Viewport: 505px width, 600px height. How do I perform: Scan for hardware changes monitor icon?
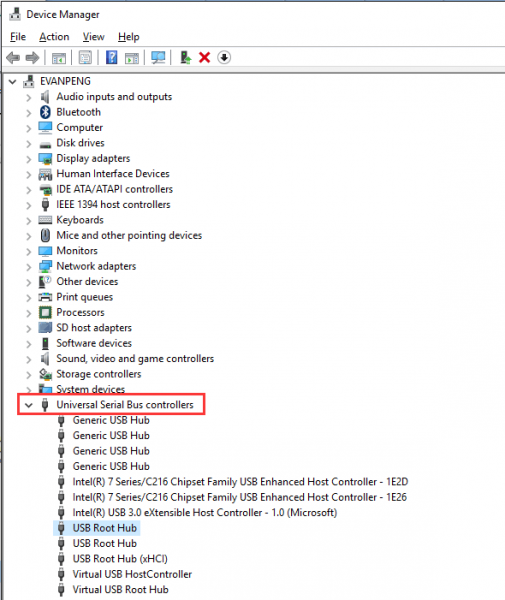(x=158, y=58)
